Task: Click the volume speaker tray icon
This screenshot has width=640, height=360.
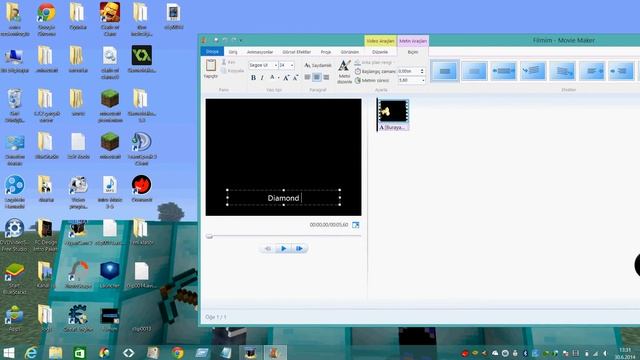Action: coord(605,353)
